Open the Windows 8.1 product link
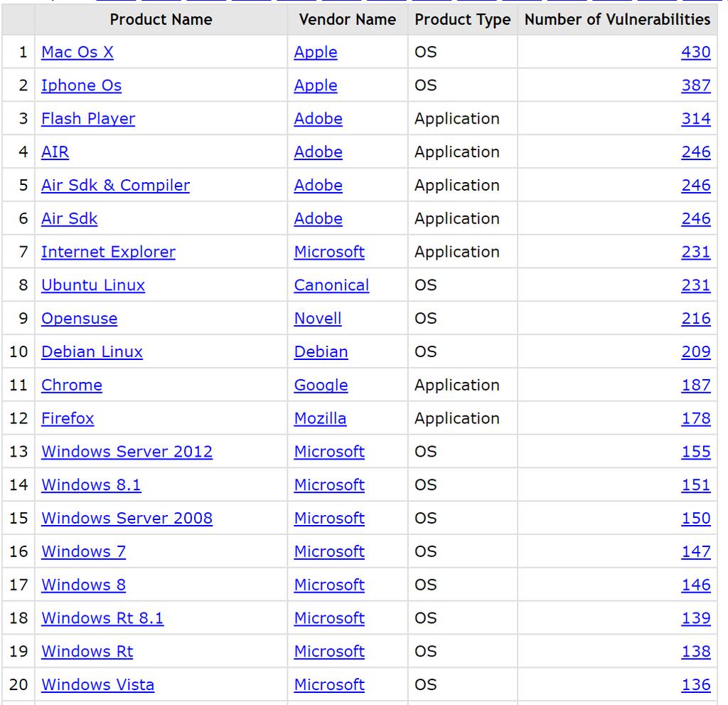Screen dimensions: 728x705 point(91,485)
